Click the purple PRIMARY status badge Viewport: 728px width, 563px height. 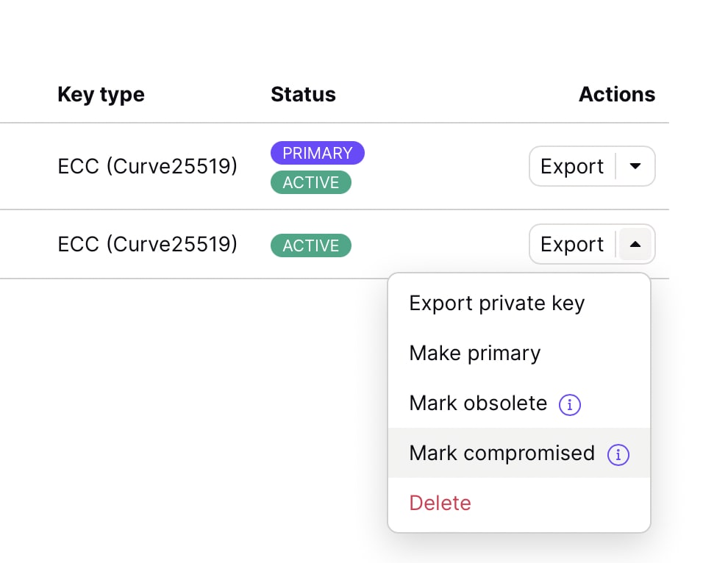pos(318,153)
